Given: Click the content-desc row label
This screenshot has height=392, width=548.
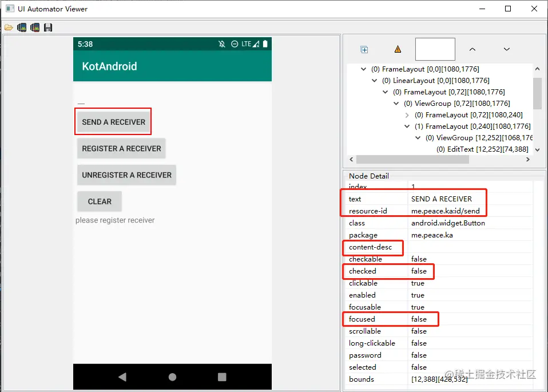Looking at the screenshot, I should point(370,247).
